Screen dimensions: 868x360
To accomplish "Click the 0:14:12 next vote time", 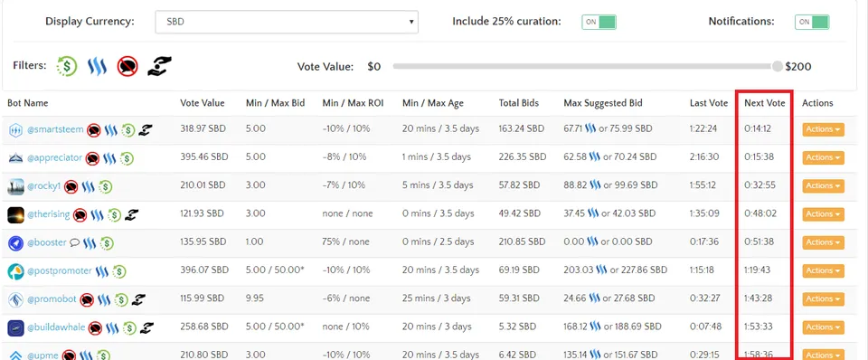I will (758, 129).
